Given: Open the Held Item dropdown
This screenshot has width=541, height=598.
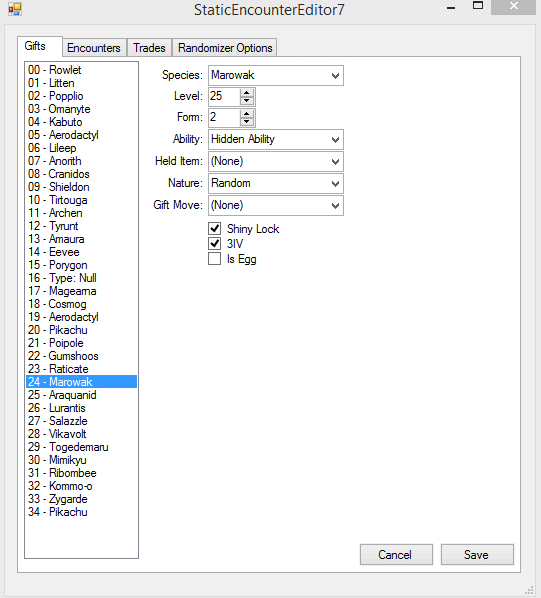Looking at the screenshot, I should [276, 162].
